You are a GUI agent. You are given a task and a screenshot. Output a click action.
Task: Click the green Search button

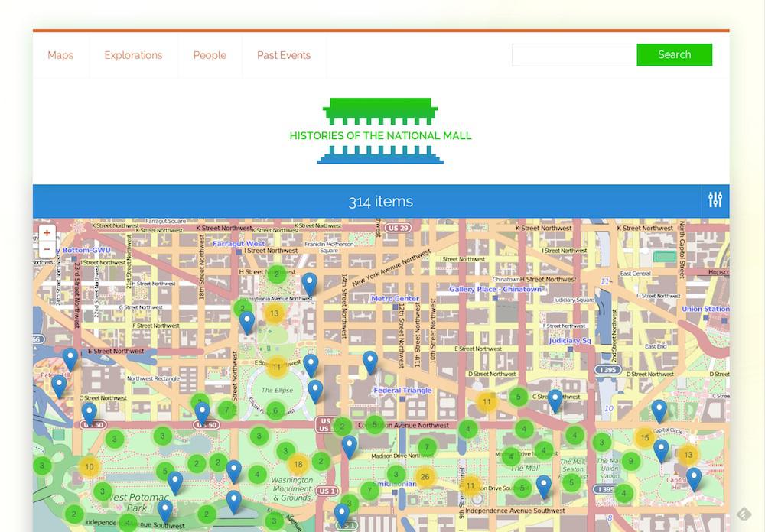point(674,54)
